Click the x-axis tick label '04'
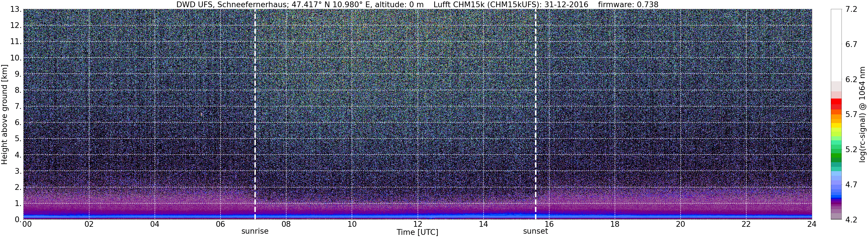This screenshot has width=868, height=238. 155,224
